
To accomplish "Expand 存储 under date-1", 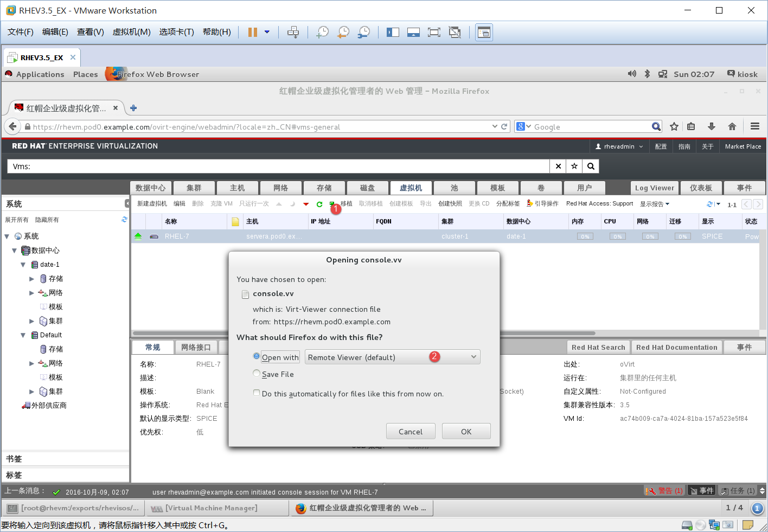I will click(x=31, y=279).
